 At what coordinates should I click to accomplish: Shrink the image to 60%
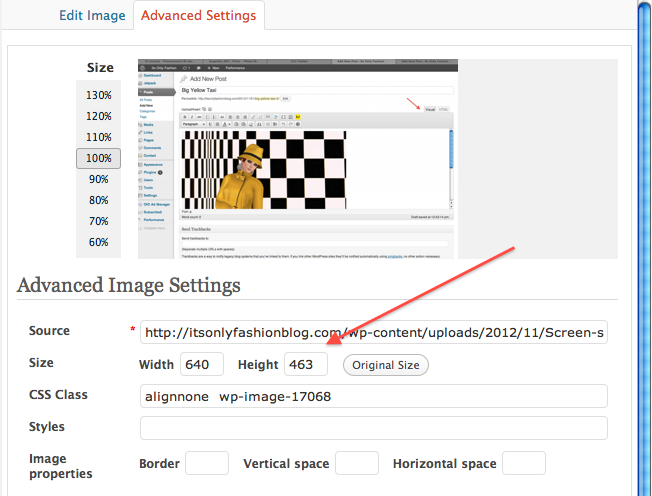tap(98, 242)
